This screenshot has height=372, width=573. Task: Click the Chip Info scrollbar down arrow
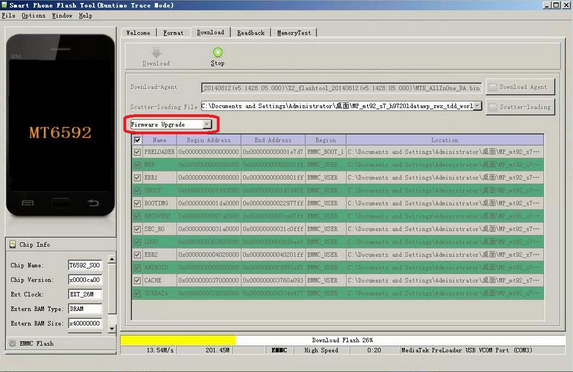point(112,328)
